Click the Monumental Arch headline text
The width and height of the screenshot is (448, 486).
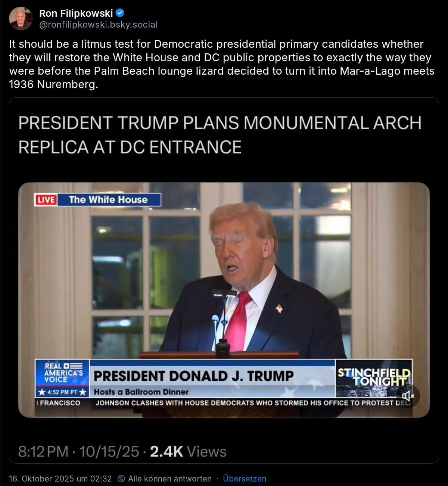[220, 135]
